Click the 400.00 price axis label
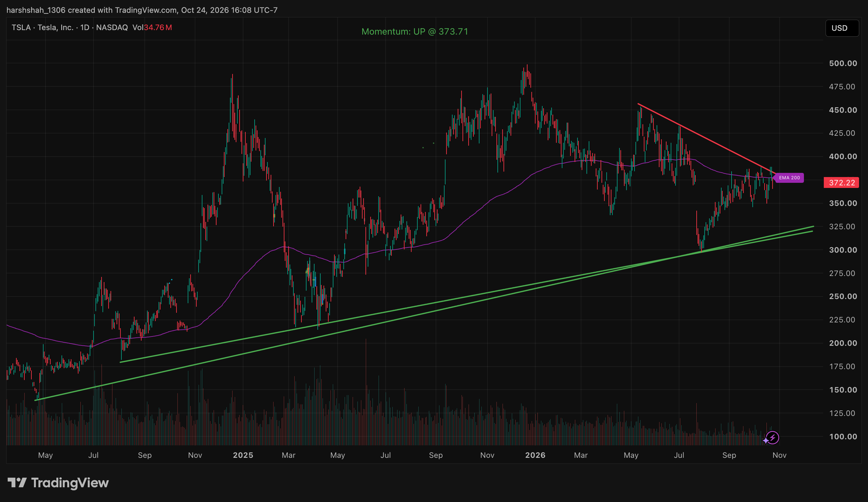The image size is (868, 502). 843,156
